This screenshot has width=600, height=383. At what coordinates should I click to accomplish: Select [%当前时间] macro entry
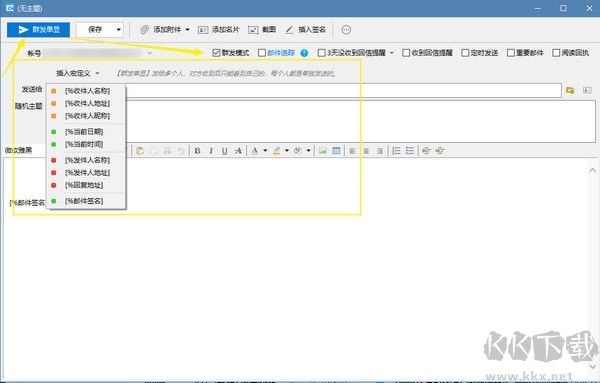86,144
